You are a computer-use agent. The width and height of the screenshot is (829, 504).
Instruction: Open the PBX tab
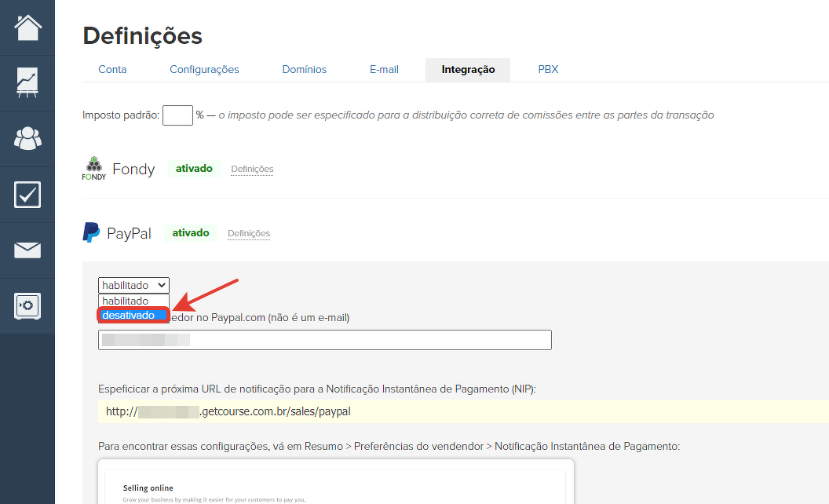(x=548, y=69)
